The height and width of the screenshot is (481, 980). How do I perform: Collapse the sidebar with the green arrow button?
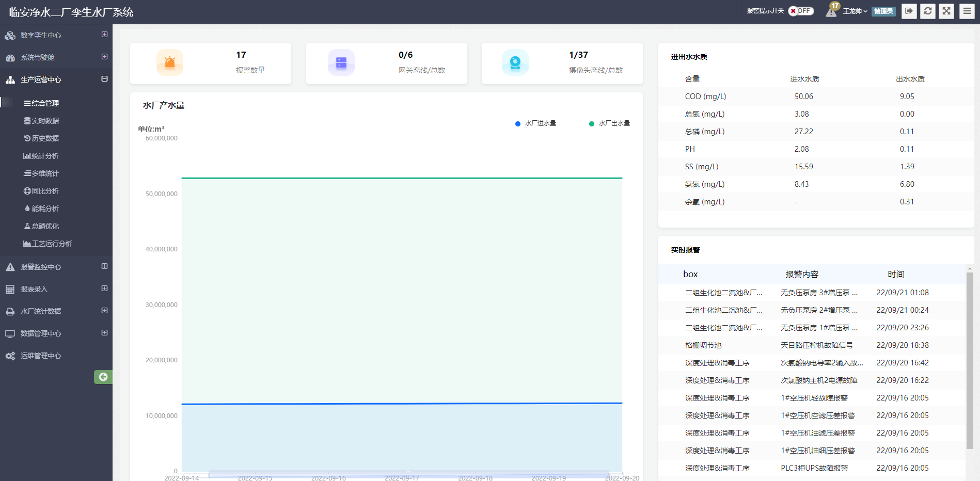pos(103,377)
